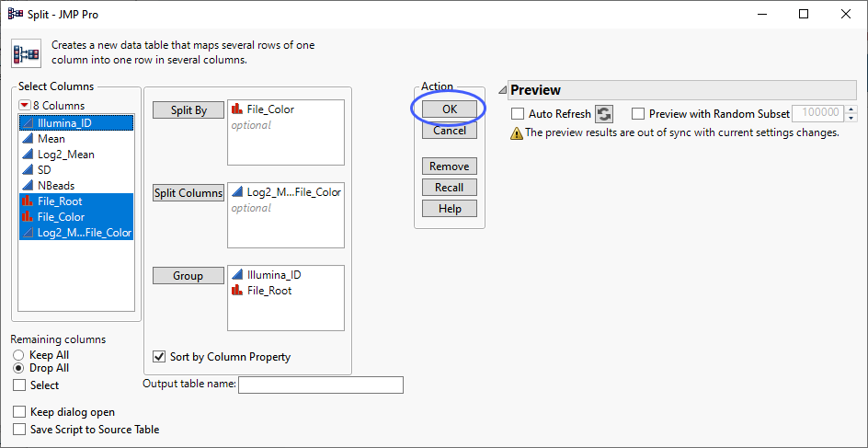Screen dimensions: 868x448
Task: Click the JMP title bar app icon
Action: click(x=15, y=14)
